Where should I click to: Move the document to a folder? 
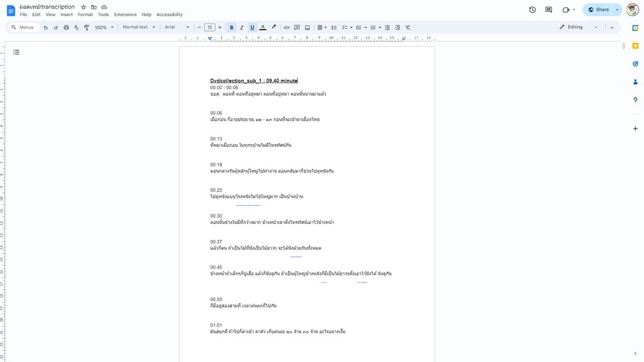click(x=94, y=7)
